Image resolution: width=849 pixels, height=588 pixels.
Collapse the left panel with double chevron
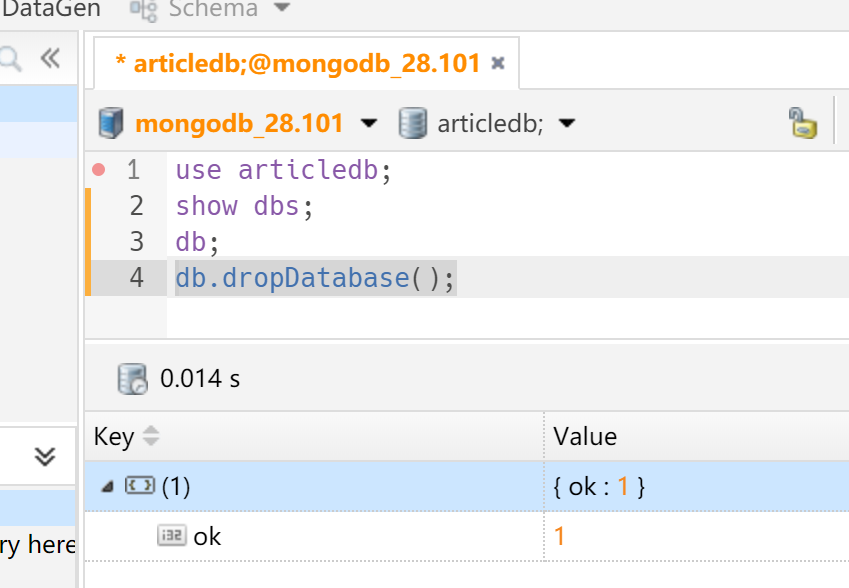click(50, 58)
